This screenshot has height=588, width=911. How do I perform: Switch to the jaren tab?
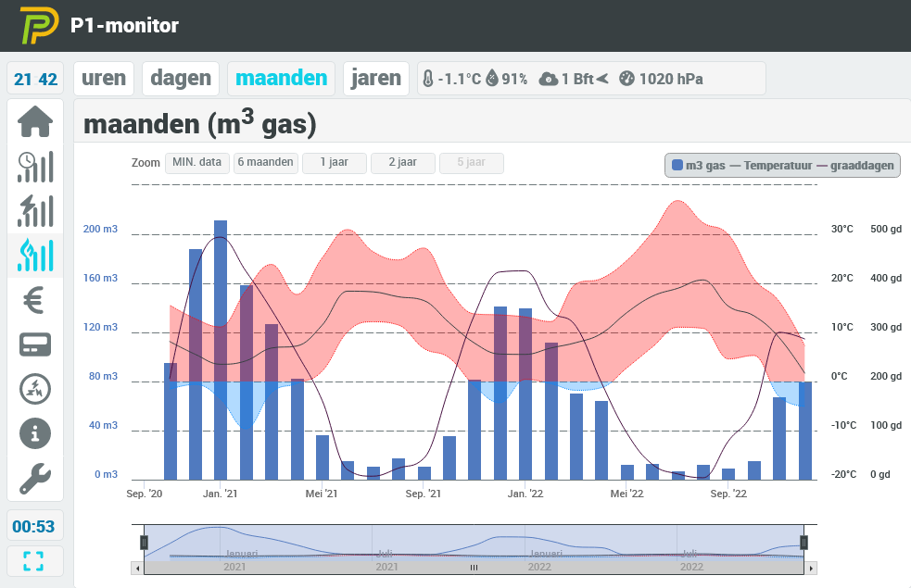click(376, 79)
